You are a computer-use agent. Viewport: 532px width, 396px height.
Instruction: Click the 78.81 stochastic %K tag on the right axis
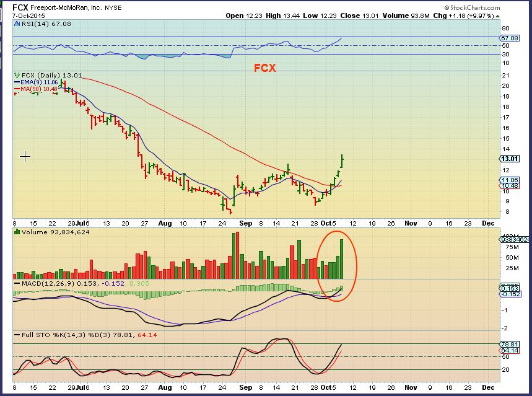[510, 345]
